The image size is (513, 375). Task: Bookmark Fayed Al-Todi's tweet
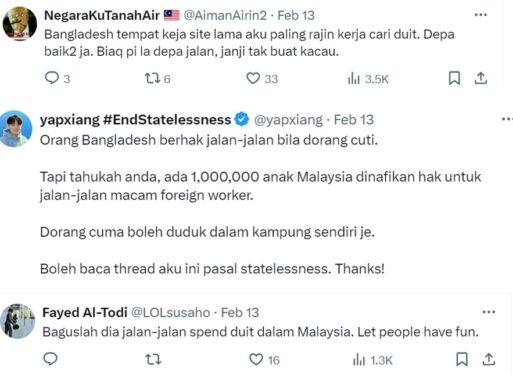point(462,359)
